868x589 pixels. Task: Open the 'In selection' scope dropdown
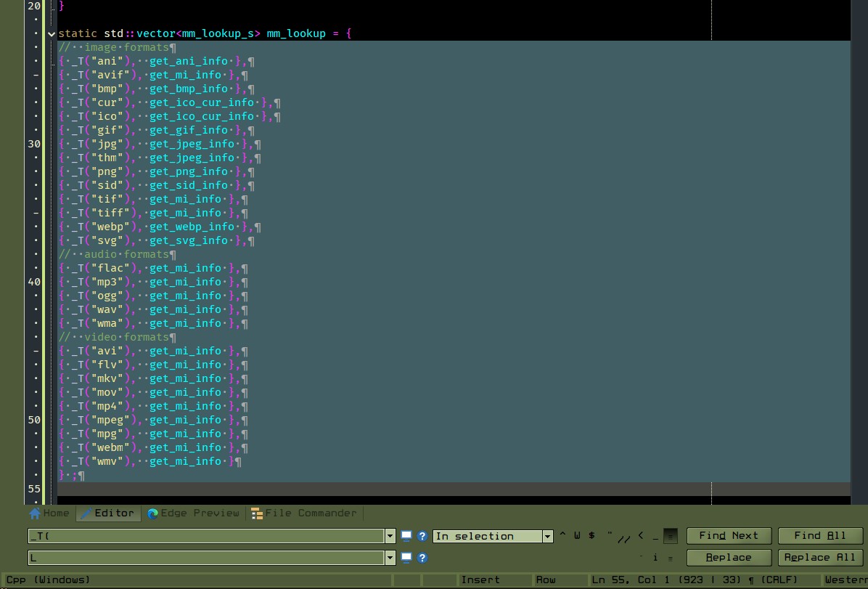547,536
